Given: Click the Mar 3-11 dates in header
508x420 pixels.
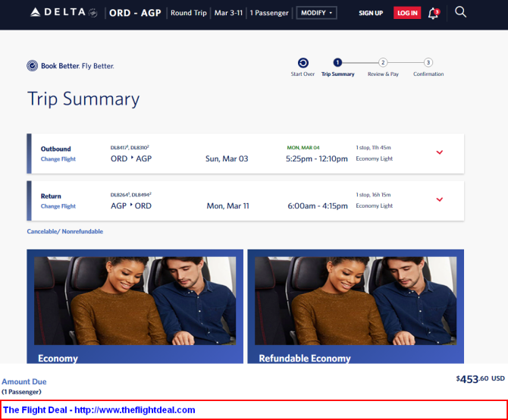Looking at the screenshot, I should pos(228,13).
